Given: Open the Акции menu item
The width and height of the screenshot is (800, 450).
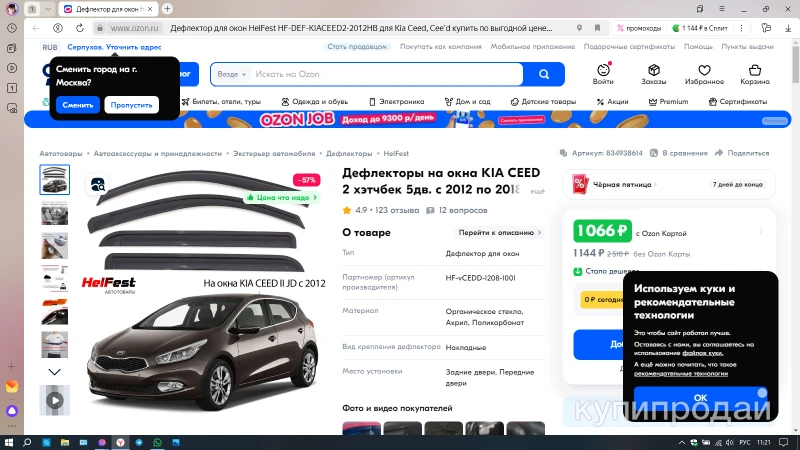Looking at the screenshot, I should tap(612, 102).
